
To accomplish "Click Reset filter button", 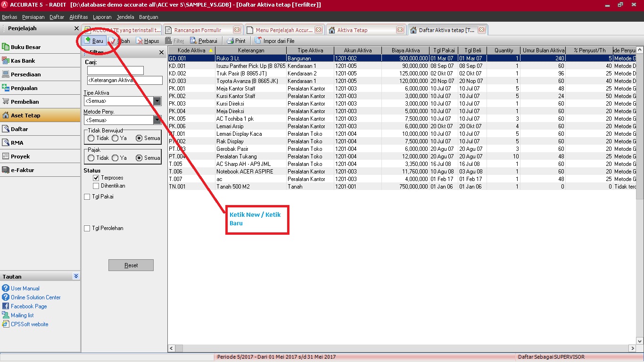I will coord(131,265).
